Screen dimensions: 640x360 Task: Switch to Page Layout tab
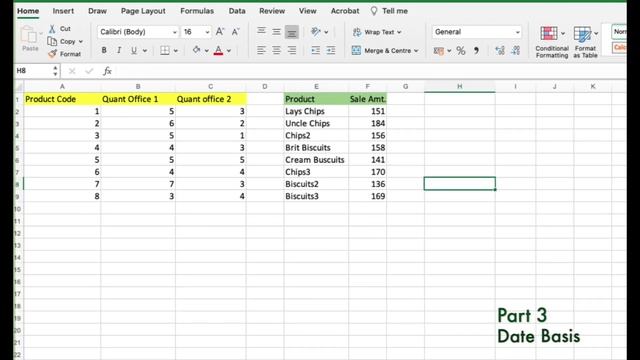pos(143,11)
